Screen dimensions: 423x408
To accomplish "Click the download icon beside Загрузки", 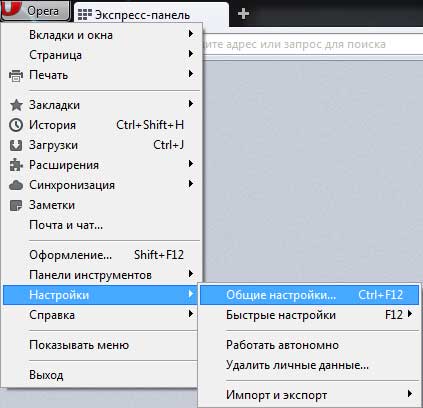I will pos(16,145).
